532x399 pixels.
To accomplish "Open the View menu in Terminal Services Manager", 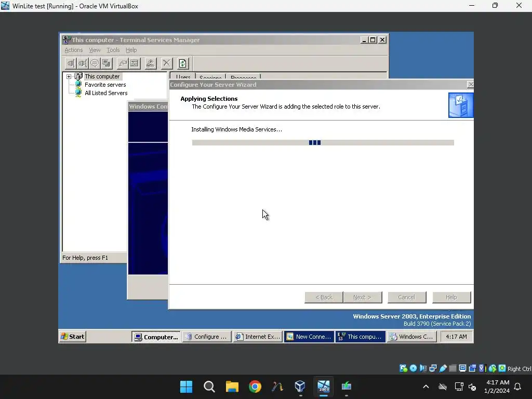I will [95, 50].
